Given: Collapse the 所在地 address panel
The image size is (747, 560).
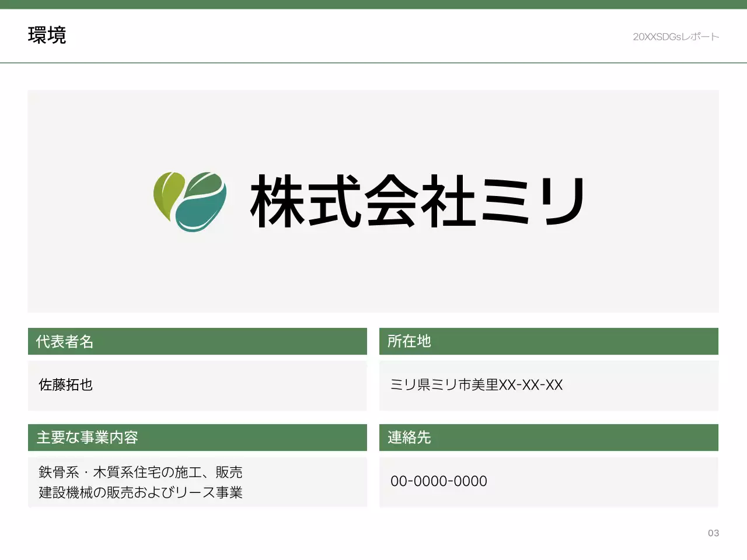Looking at the screenshot, I should pyautogui.click(x=549, y=341).
